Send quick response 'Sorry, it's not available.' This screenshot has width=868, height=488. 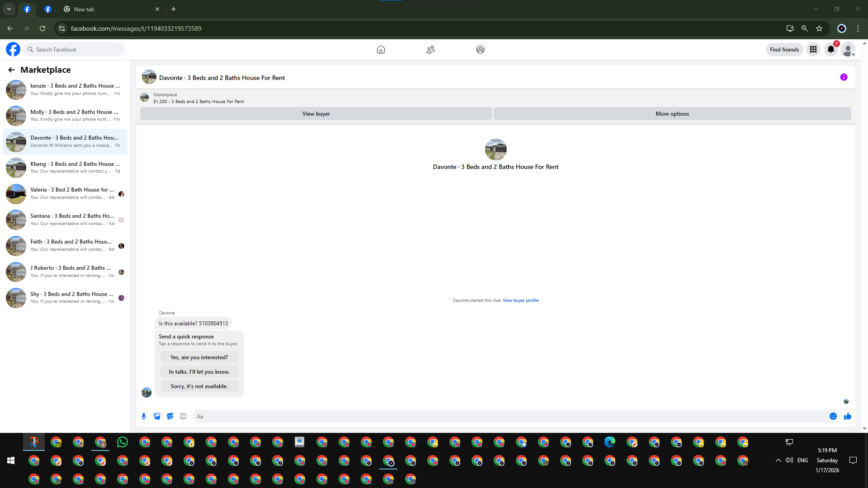point(199,386)
